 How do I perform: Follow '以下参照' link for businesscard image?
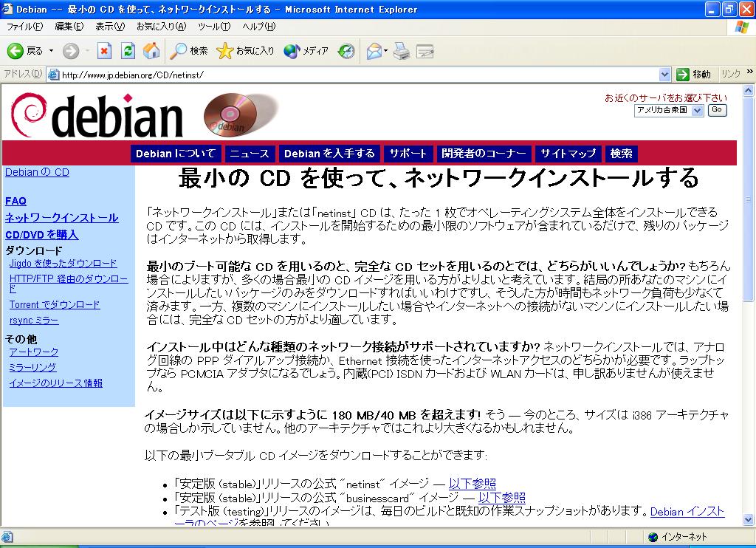coord(502,497)
